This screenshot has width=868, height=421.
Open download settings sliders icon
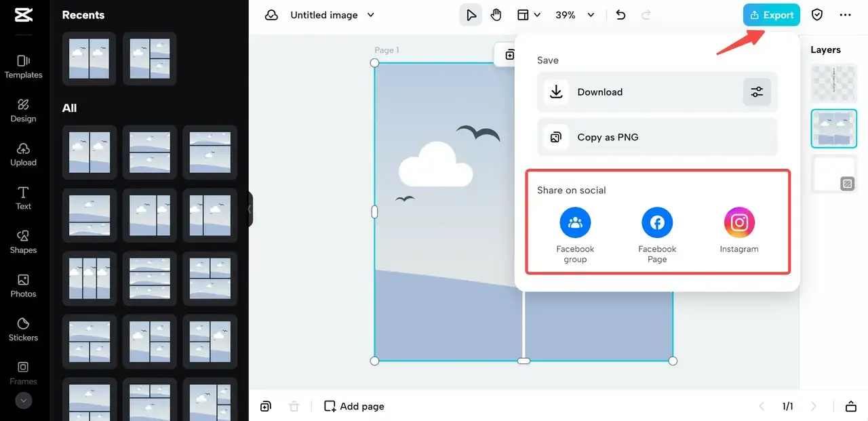tap(757, 92)
